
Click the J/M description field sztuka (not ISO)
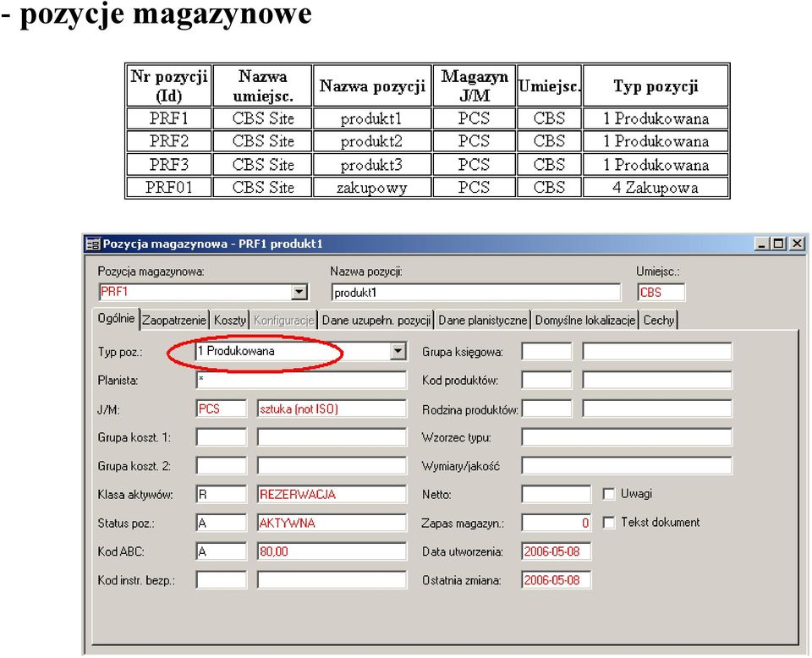tap(332, 409)
